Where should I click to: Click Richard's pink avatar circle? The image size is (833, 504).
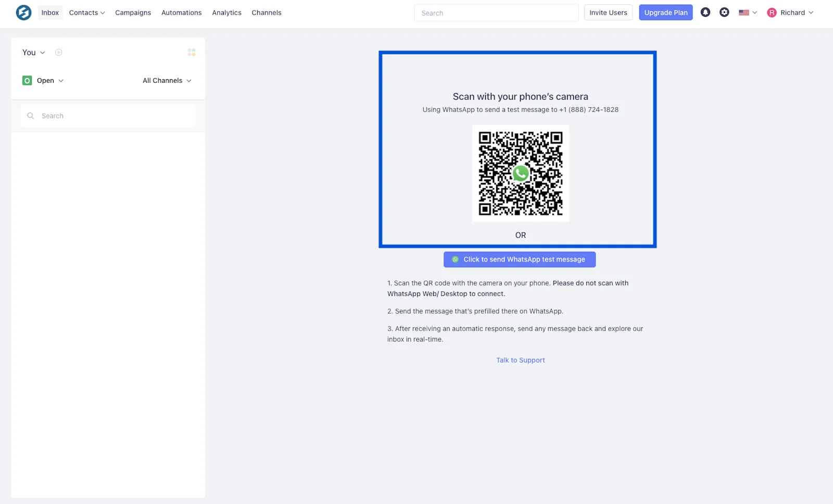[x=772, y=12]
